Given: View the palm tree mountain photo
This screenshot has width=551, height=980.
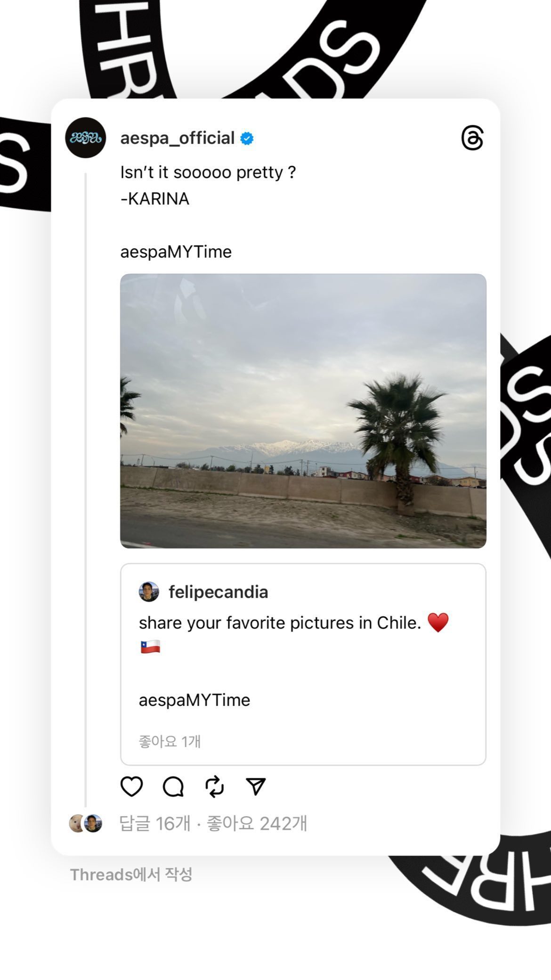Looking at the screenshot, I should 303,411.
